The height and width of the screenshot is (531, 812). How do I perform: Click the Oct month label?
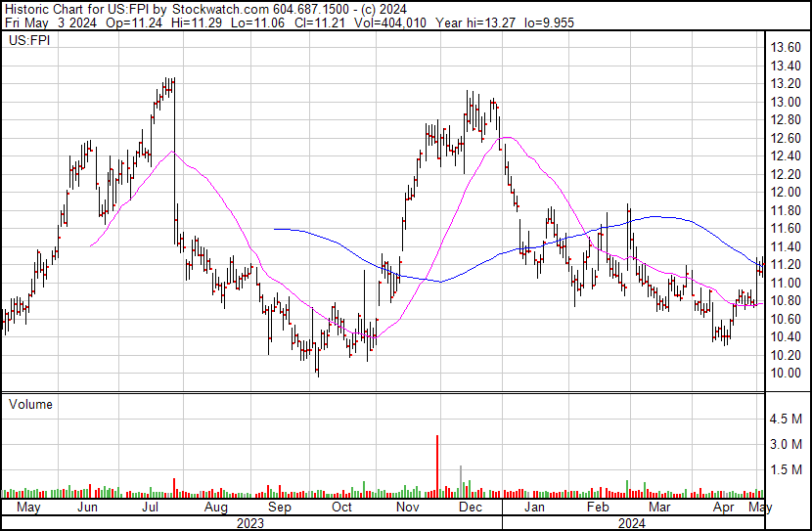coord(341,507)
